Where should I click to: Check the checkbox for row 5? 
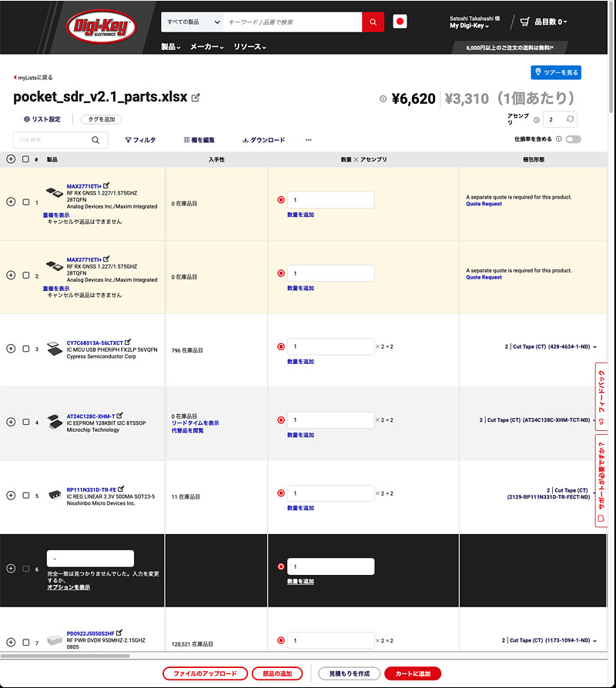pos(26,496)
